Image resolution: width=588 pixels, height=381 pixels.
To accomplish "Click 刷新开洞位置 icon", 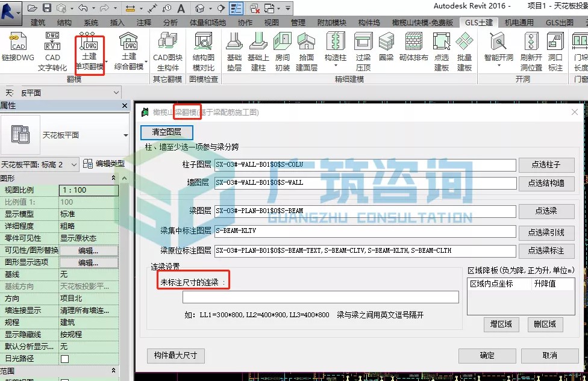I will [x=531, y=52].
